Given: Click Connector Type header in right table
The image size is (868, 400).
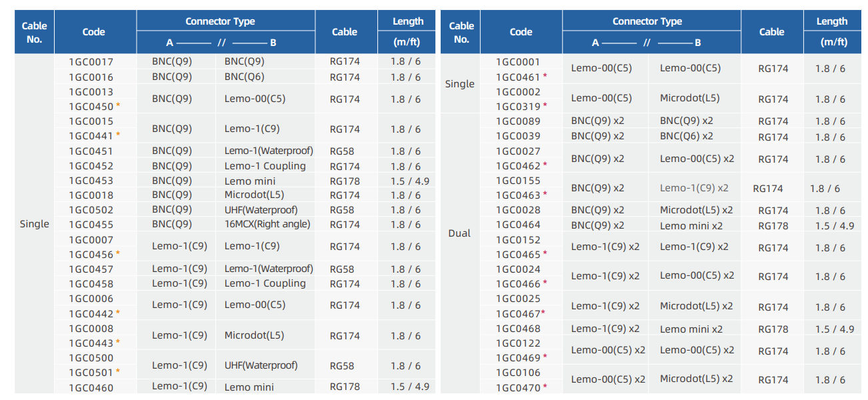Looking at the screenshot, I should pos(647,21).
